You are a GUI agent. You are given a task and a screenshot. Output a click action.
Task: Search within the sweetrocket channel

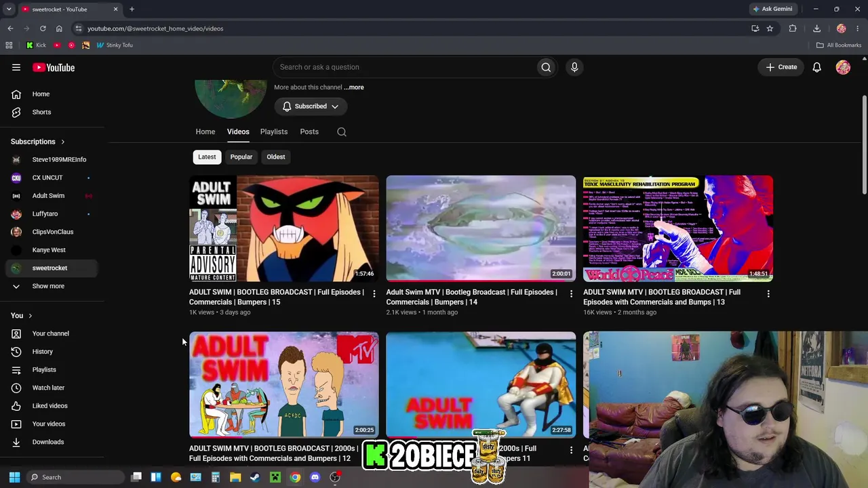(342, 132)
